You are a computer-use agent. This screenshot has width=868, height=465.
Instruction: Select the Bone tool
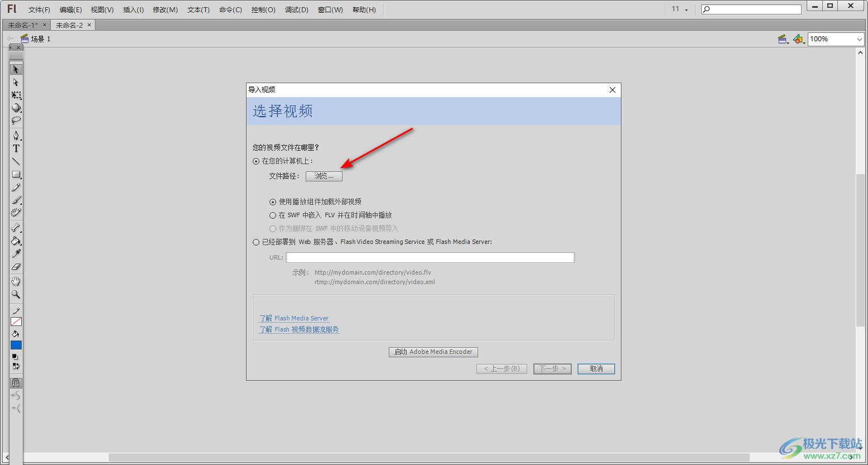16,228
